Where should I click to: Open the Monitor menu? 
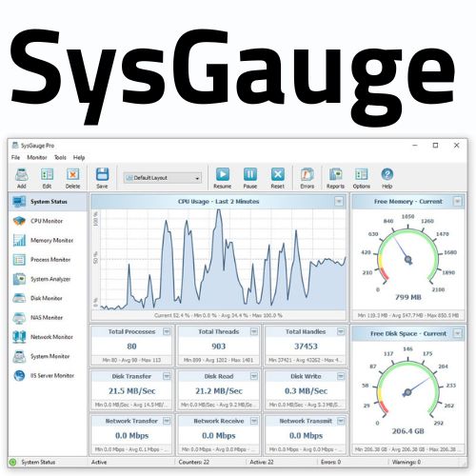(37, 157)
